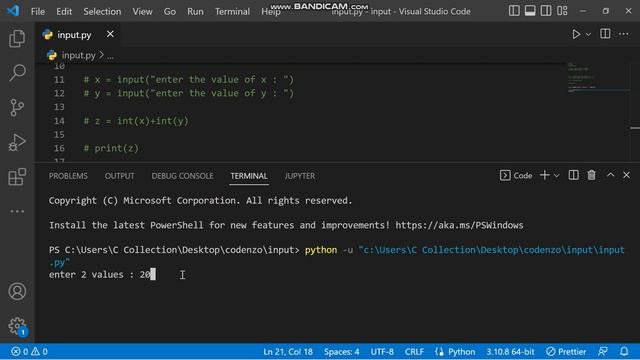The width and height of the screenshot is (640, 360).
Task: Change indentation via Spaces: 4
Action: pos(342,351)
